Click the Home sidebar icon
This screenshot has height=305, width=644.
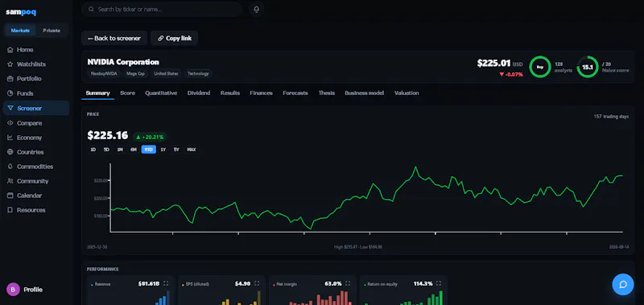pos(10,50)
